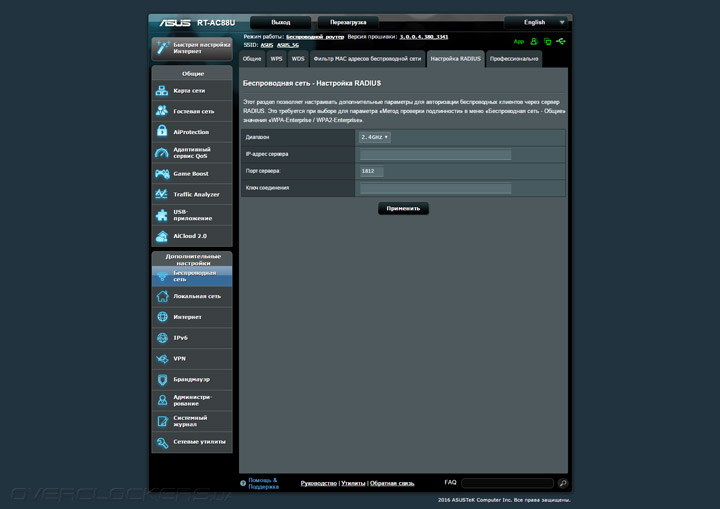Click the Перезагрузка reboot button
This screenshot has width=720, height=509.
pos(348,22)
